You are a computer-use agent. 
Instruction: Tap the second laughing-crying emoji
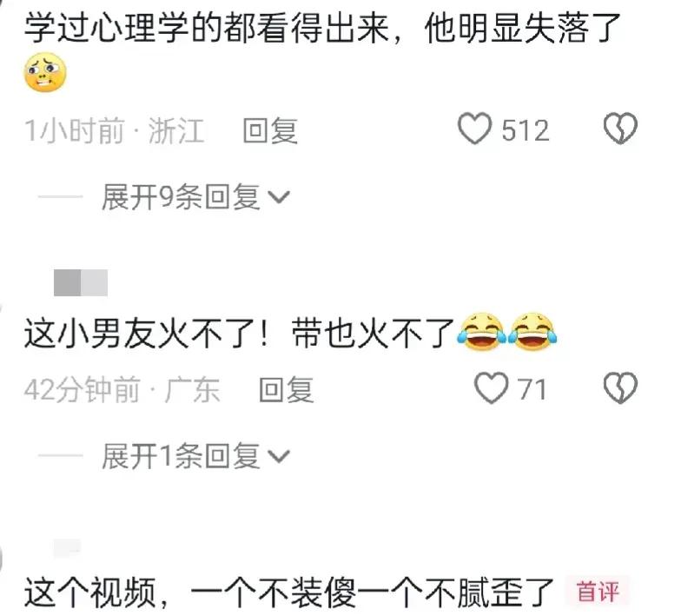pos(532,332)
